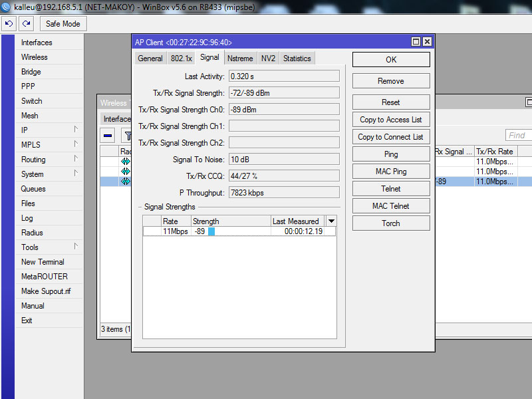
Task: Click Copy to Access List
Action: pos(391,120)
